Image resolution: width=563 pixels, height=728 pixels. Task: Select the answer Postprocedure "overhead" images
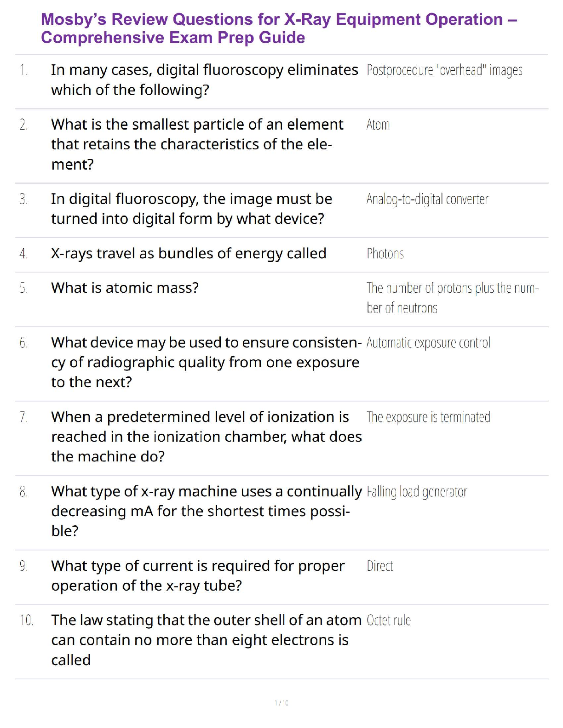coord(444,70)
